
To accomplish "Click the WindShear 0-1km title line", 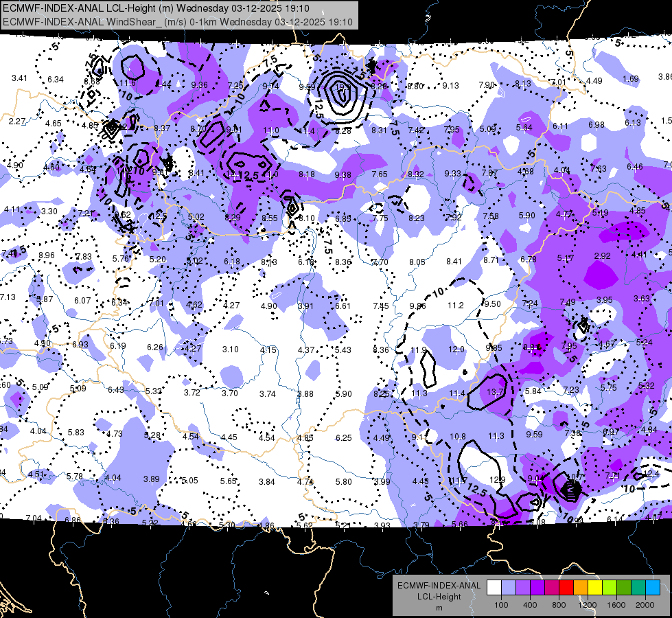I will click(177, 22).
